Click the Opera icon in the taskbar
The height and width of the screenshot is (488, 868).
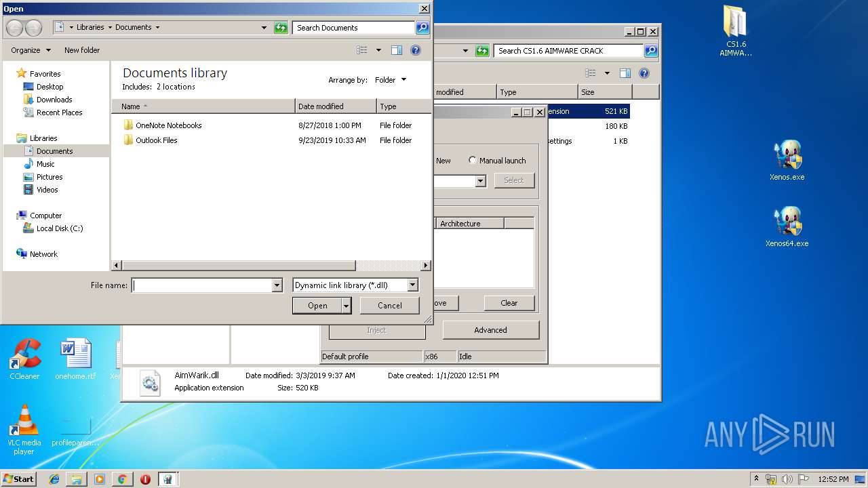tap(145, 479)
